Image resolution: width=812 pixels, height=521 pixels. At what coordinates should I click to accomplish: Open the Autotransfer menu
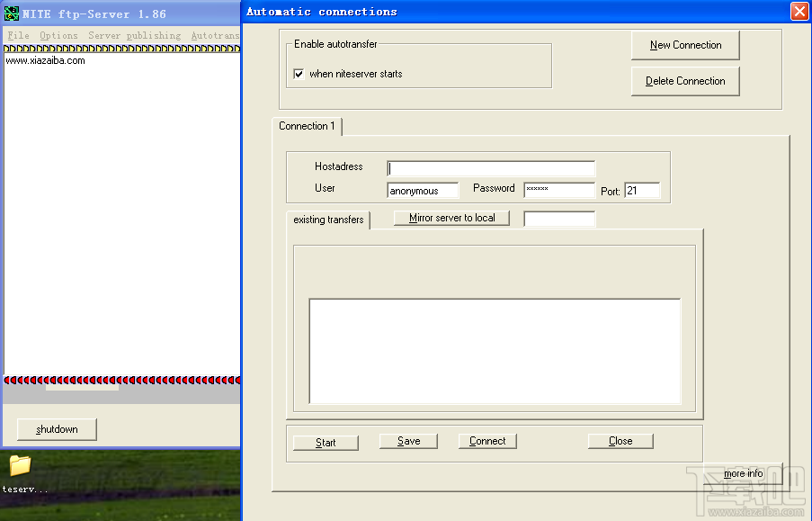pos(215,34)
